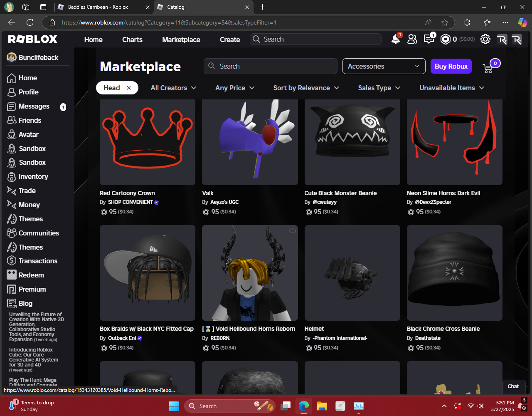Open creator SHOP CONVENIENT link
The height and width of the screenshot is (416, 532).
coord(131,202)
